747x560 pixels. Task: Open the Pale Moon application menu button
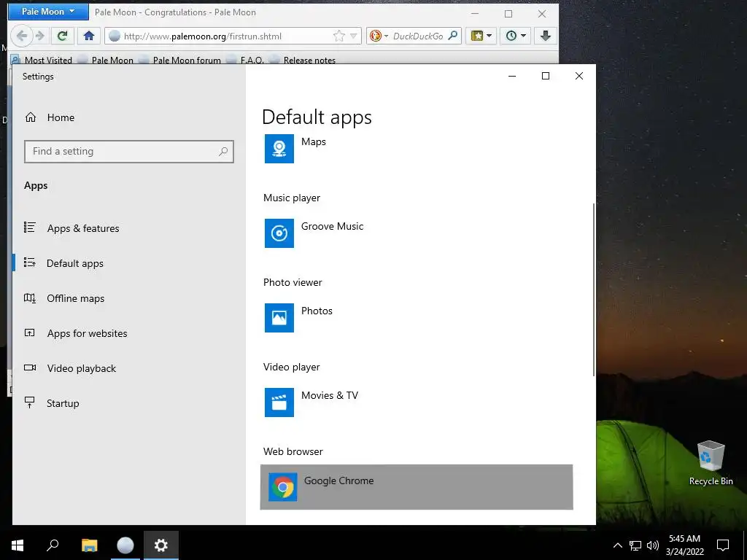pos(48,12)
